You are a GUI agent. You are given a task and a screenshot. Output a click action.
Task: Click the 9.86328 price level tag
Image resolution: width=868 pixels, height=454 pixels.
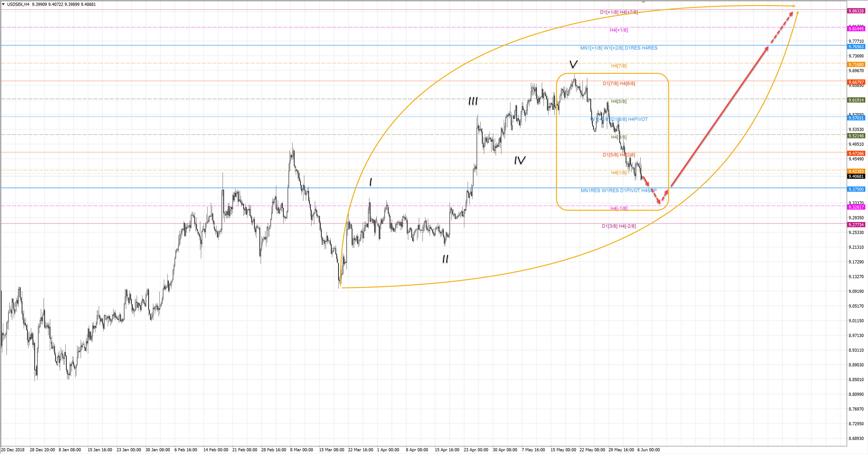pyautogui.click(x=856, y=11)
